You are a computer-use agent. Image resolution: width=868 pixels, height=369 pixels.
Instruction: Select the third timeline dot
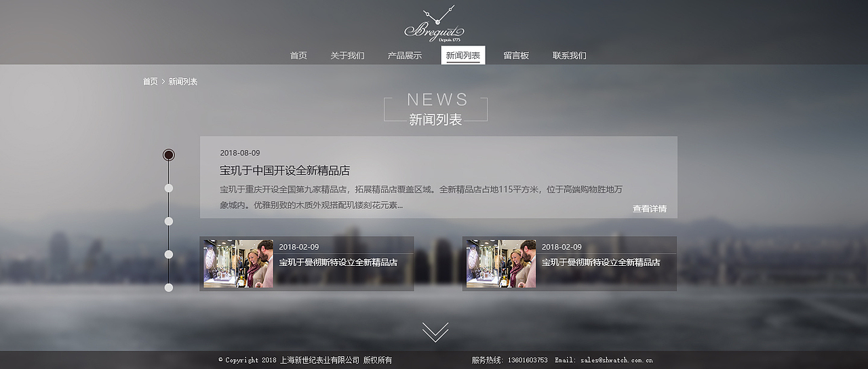169,221
